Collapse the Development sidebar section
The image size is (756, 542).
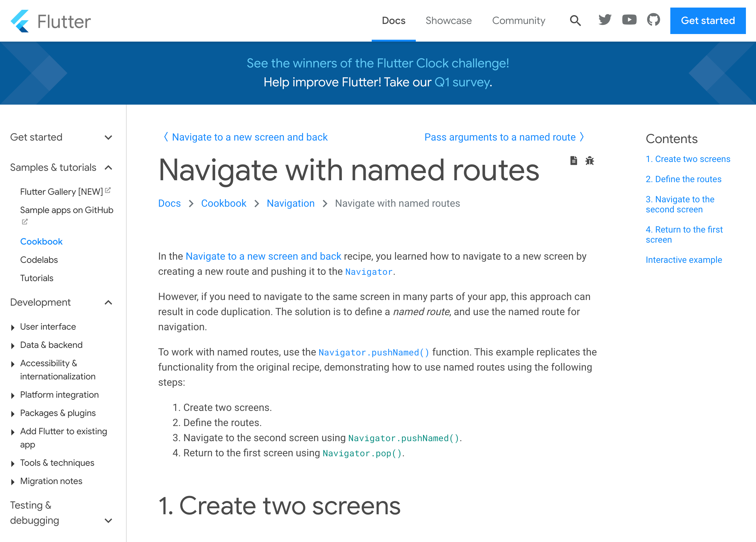pos(108,303)
